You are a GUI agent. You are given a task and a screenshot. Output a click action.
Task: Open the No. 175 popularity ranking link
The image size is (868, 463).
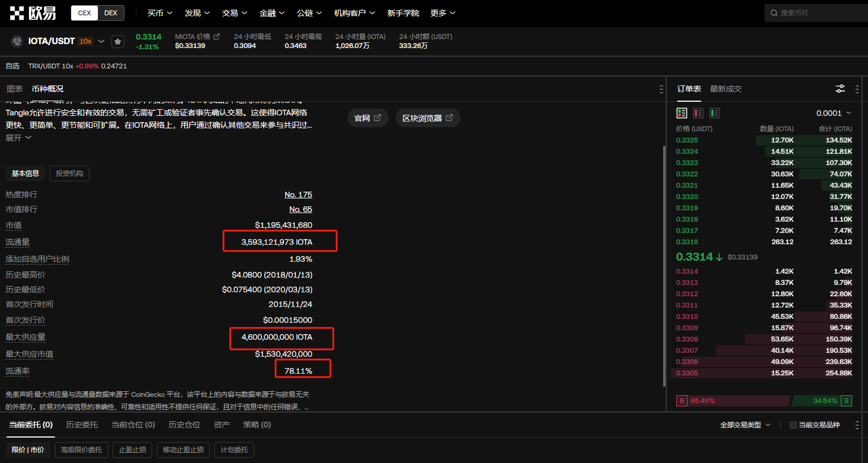point(298,194)
